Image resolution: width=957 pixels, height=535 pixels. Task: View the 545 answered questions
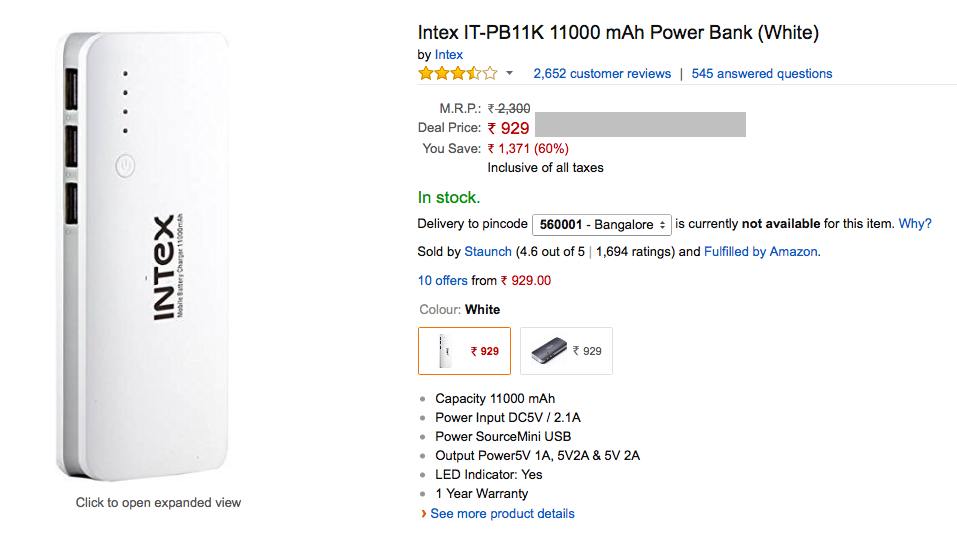click(x=761, y=73)
